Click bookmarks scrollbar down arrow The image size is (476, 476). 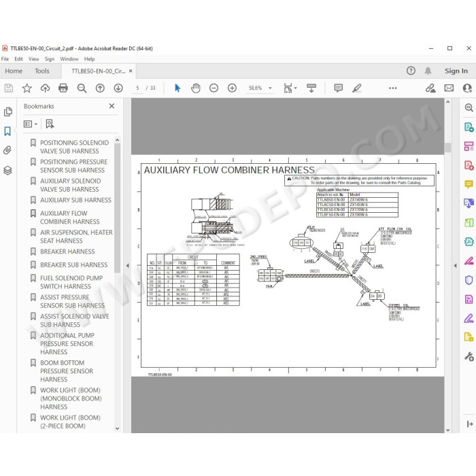pos(117,428)
